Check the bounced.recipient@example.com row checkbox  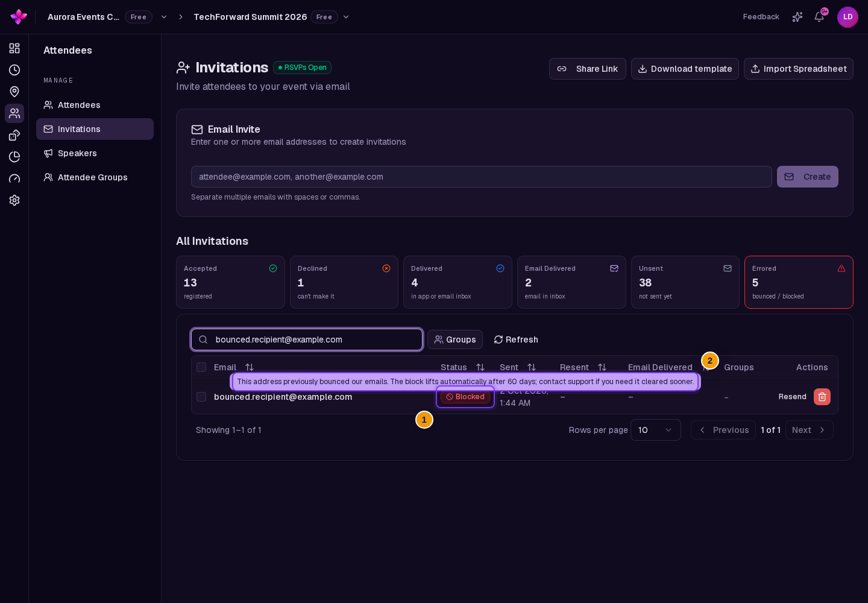coord(201,397)
